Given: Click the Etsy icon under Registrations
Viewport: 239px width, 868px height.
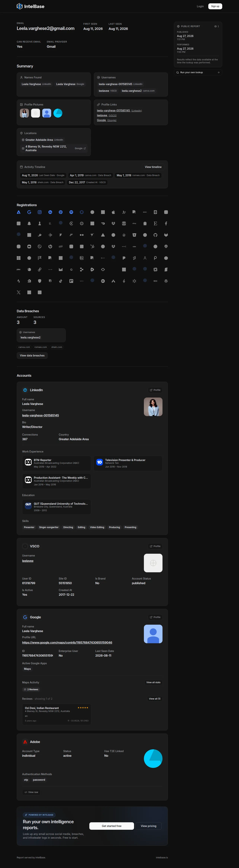Looking at the screenshot, I should [x=155, y=223].
